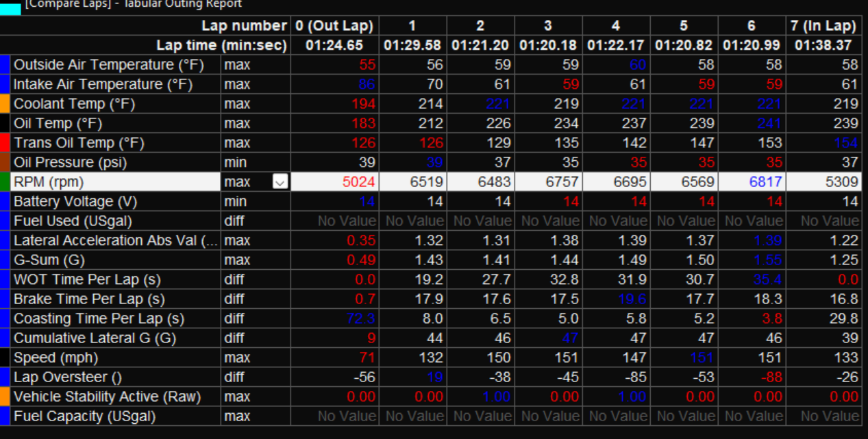The width and height of the screenshot is (868, 439).
Task: Select the Oil Temp (°F) row label
Action: click(58, 123)
